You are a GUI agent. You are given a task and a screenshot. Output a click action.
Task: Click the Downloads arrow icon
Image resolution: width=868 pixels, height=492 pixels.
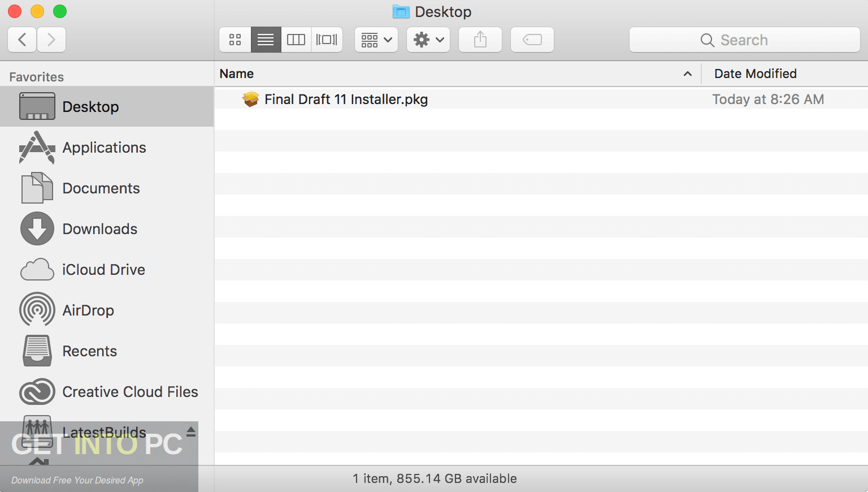click(x=37, y=229)
